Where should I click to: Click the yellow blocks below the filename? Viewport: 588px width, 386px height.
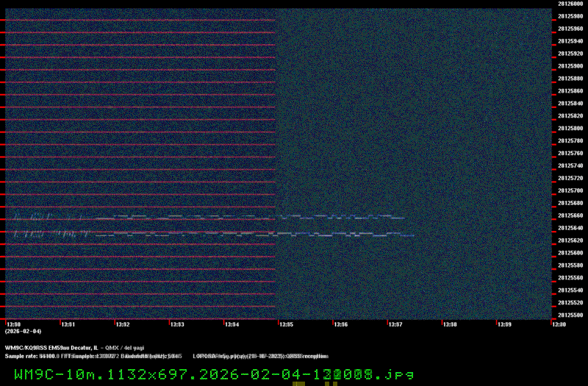(316, 383)
